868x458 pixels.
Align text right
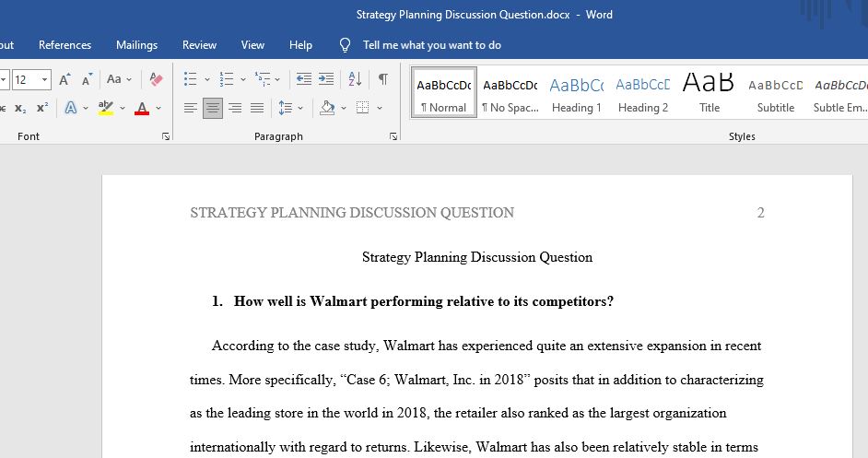tap(235, 108)
